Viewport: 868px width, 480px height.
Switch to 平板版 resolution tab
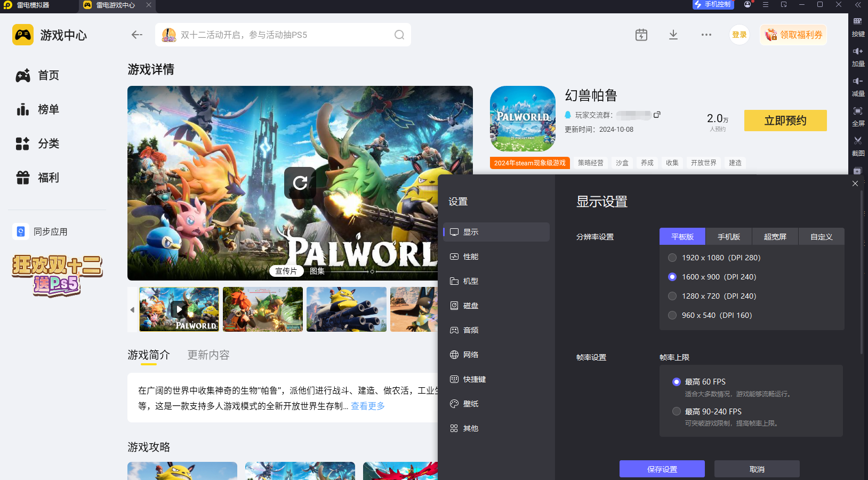click(682, 237)
